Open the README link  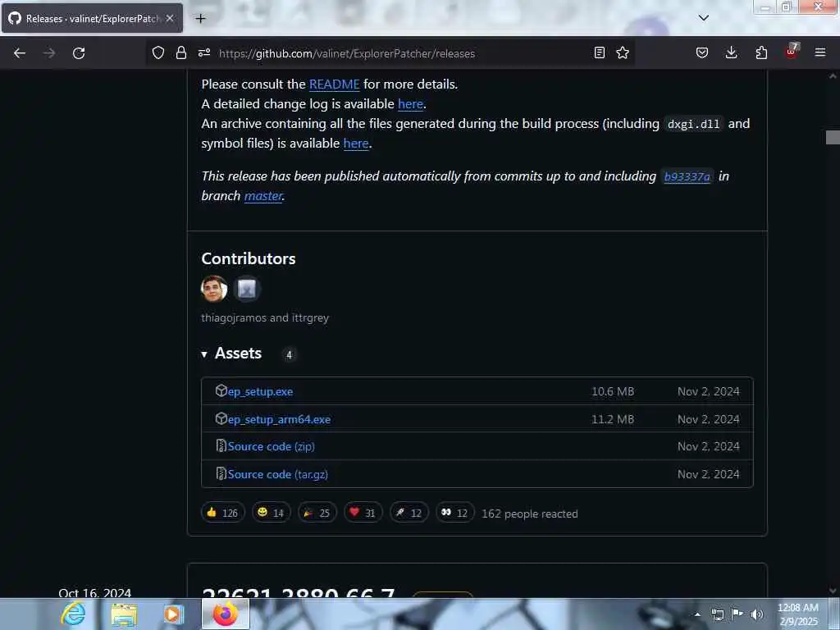tap(335, 84)
